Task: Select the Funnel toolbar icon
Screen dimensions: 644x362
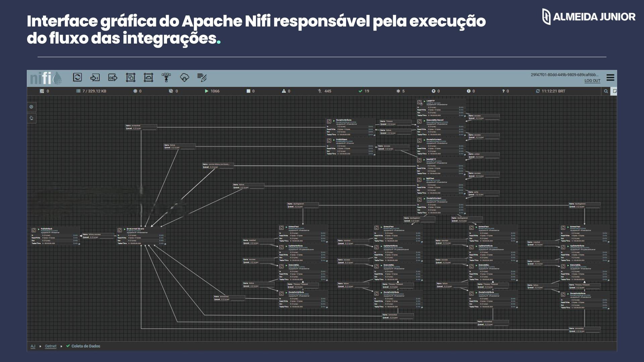Action: (166, 78)
